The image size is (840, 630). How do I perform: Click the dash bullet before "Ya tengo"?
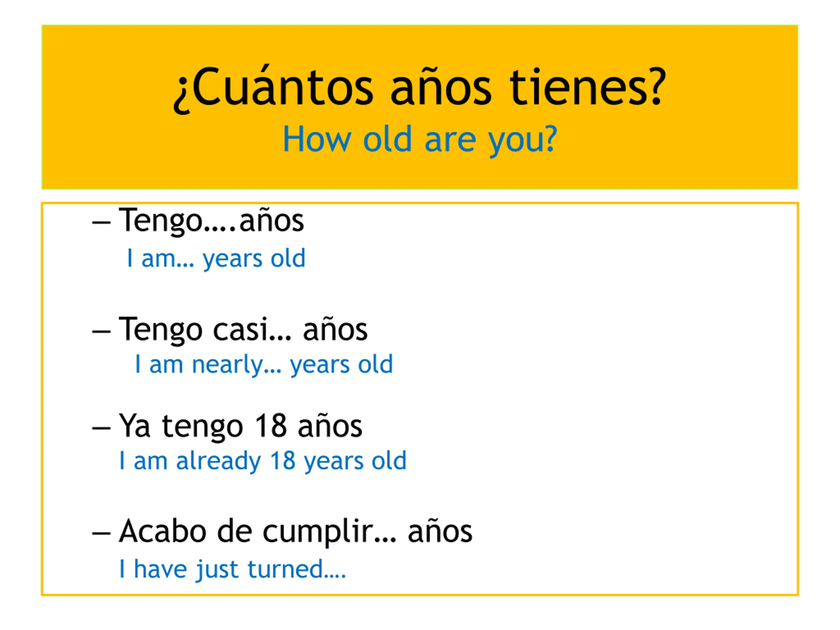[x=101, y=428]
